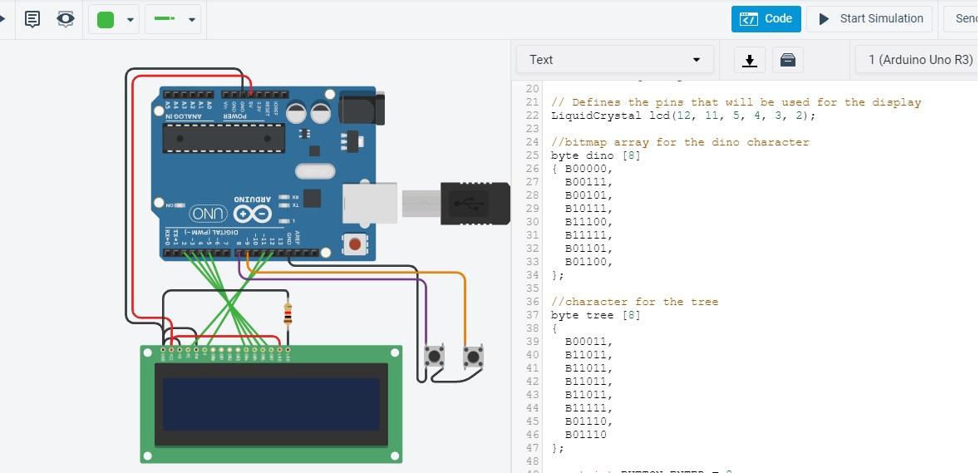Click line number 34 in gutter
Viewport: 980px width, 473px height.
(532, 275)
